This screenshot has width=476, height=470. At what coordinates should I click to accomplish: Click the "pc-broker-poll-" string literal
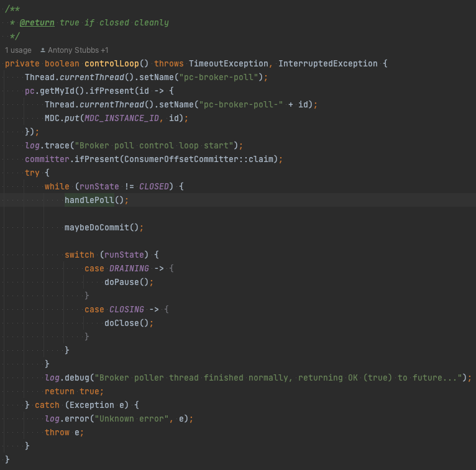click(240, 104)
